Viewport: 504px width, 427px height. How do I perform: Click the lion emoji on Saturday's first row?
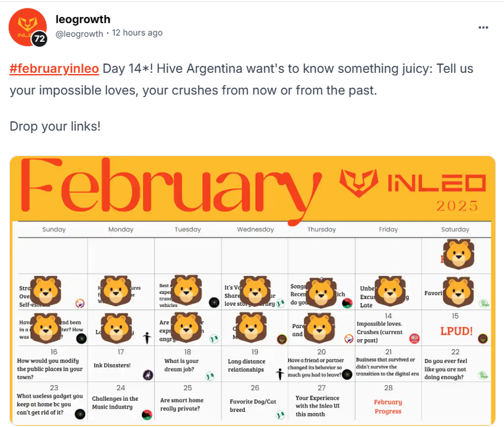(x=459, y=254)
